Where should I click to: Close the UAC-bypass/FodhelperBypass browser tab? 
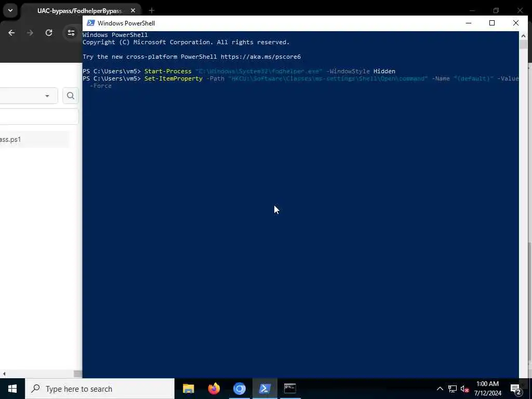[133, 10]
